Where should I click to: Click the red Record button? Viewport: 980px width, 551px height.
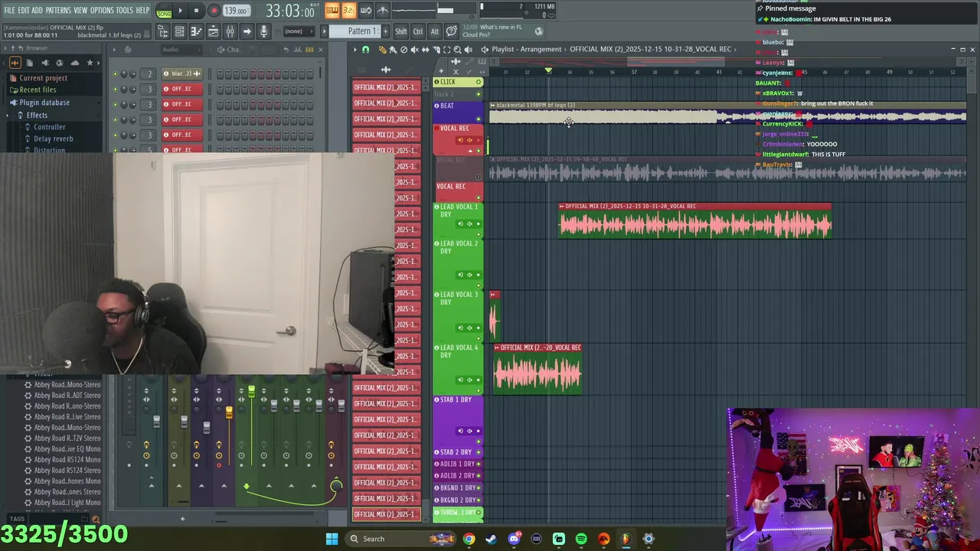(214, 11)
